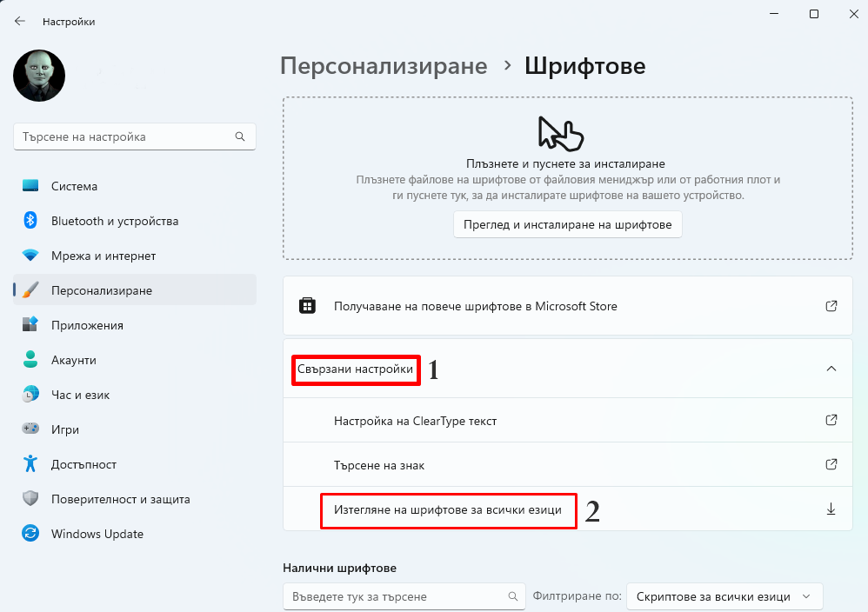Click the Приложения apps icon
The image size is (868, 612).
[30, 324]
